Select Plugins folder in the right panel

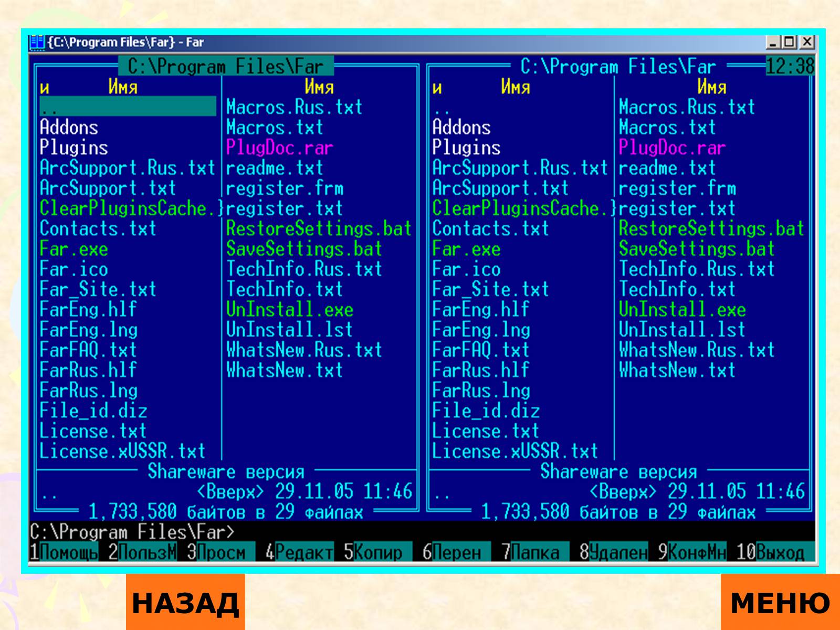(466, 148)
